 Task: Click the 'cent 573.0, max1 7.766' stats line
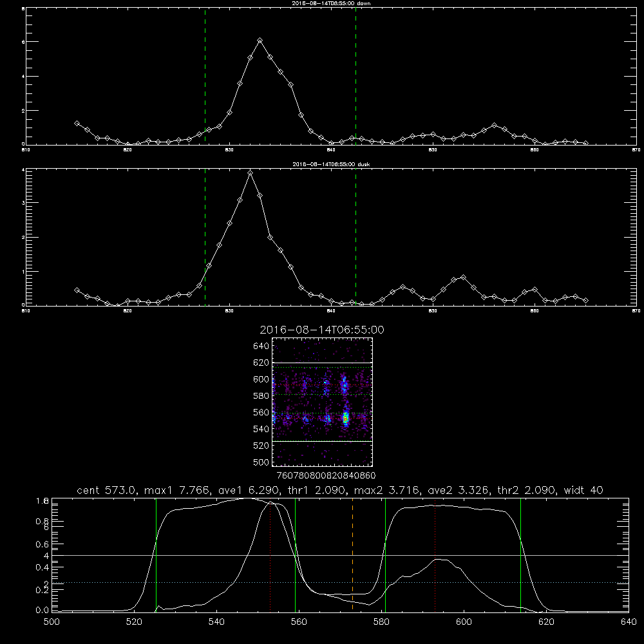point(340,490)
